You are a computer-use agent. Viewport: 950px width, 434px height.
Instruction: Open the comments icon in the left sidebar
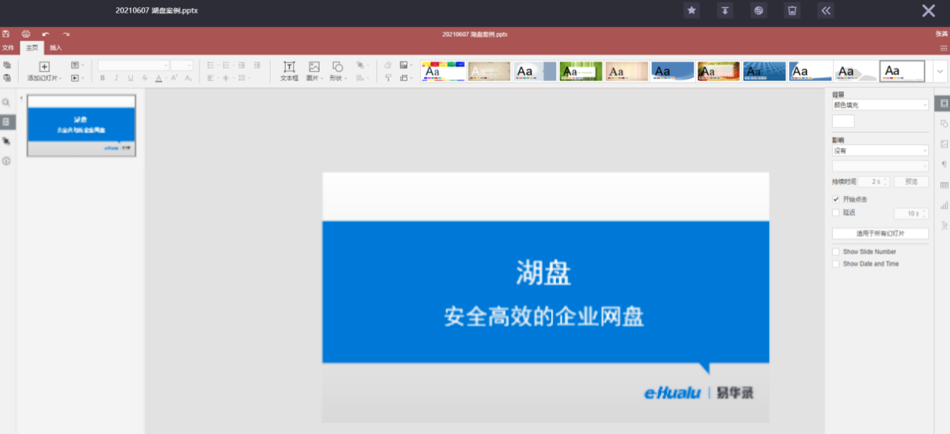[x=7, y=141]
